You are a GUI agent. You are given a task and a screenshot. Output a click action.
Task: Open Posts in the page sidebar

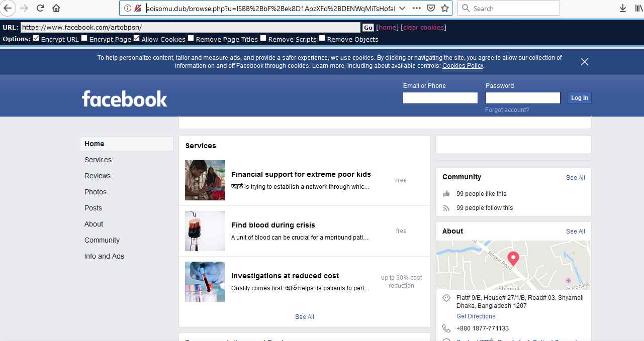[x=93, y=208]
